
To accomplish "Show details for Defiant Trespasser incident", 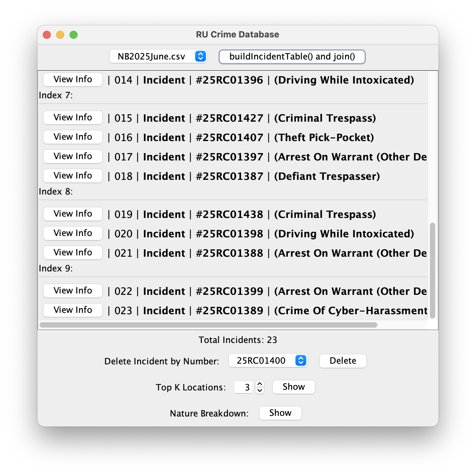I will click(x=73, y=176).
